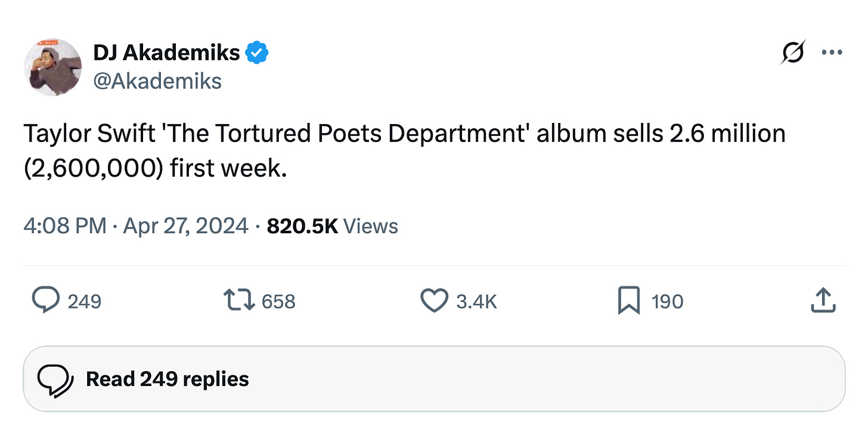The width and height of the screenshot is (868, 423).
Task: Click the speech bubble icon in replies bar
Action: tap(55, 378)
